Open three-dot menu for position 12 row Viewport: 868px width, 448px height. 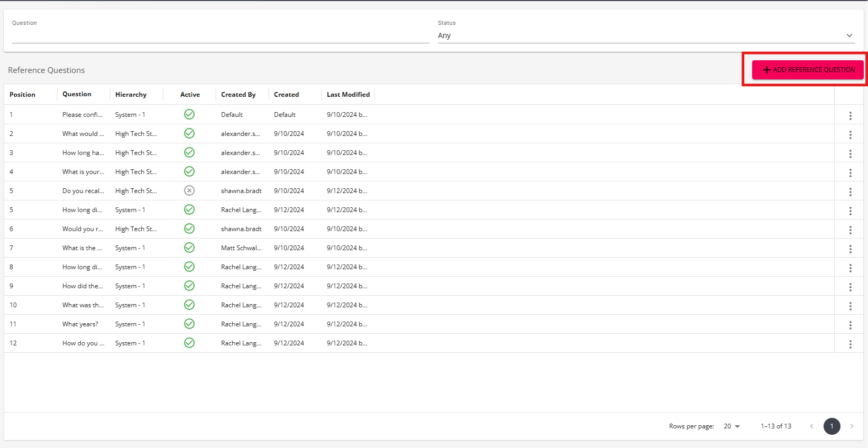pos(850,344)
